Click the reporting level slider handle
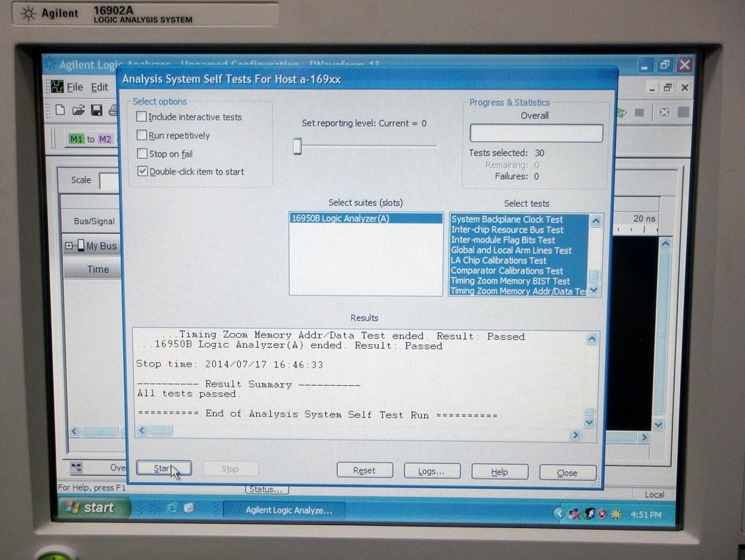 click(297, 146)
